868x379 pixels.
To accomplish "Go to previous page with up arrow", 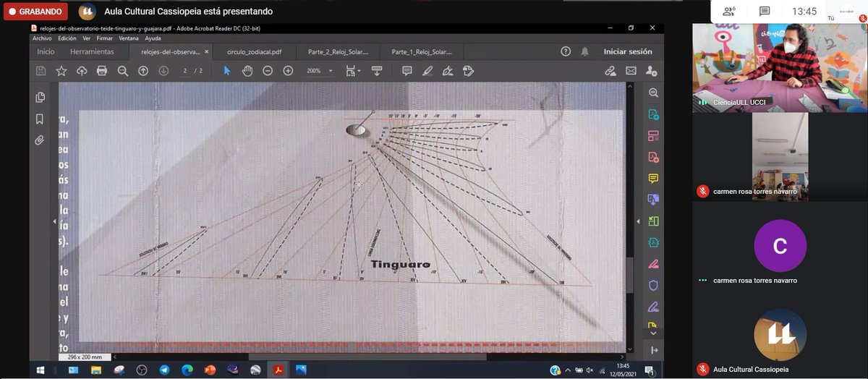I will 143,71.
